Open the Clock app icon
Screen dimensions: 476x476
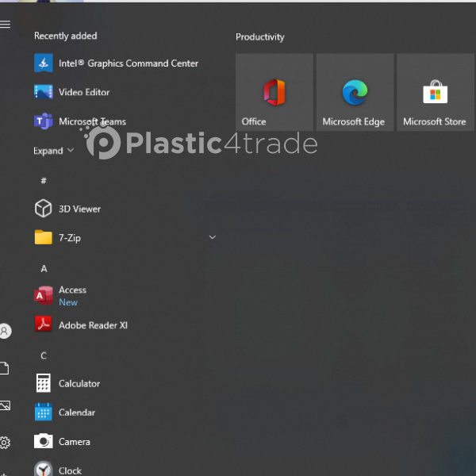[44, 469]
